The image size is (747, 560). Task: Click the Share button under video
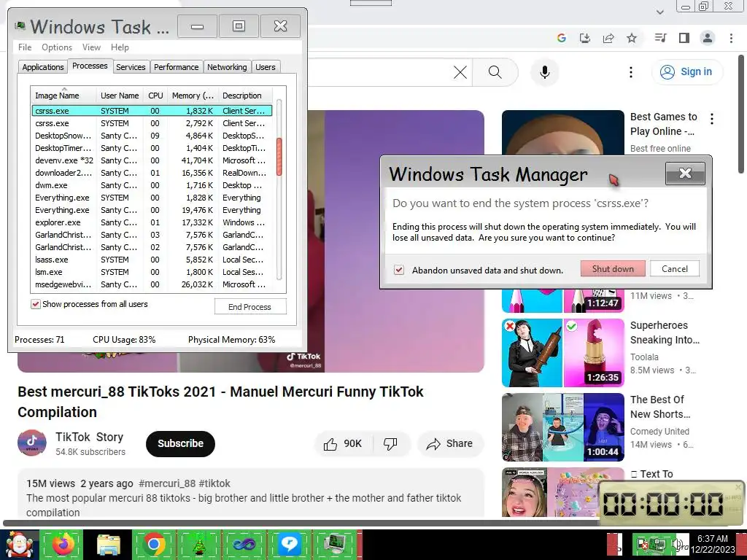tap(451, 444)
